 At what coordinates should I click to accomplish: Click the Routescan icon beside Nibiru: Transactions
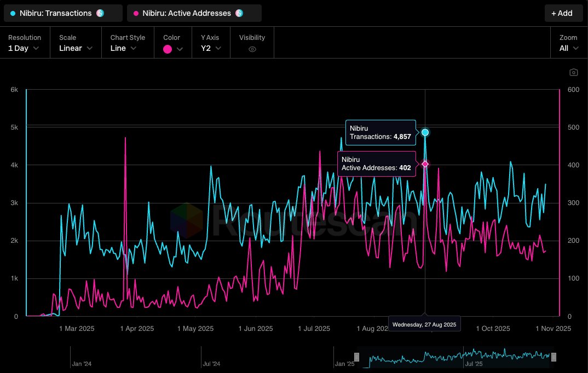tap(100, 13)
